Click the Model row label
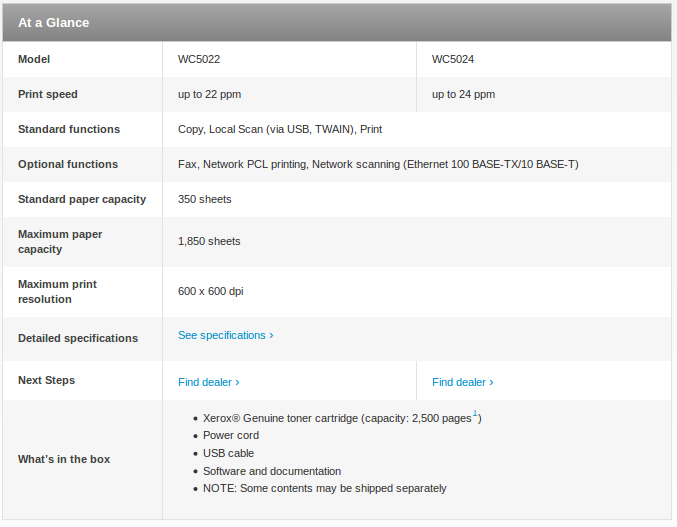This screenshot has height=527, width=677. [34, 59]
